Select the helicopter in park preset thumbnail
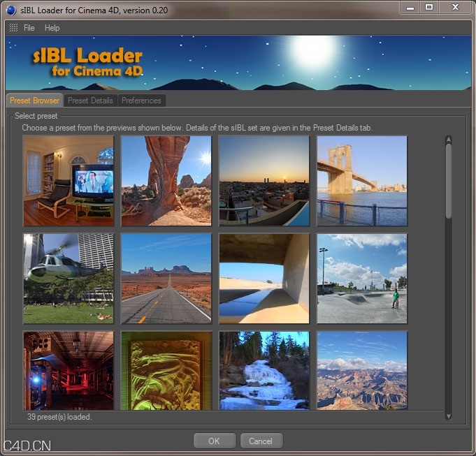476x456 pixels. tap(68, 279)
